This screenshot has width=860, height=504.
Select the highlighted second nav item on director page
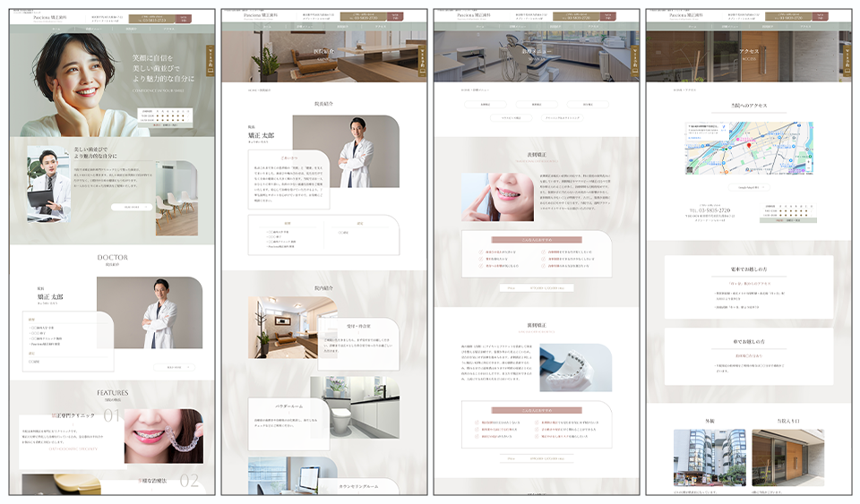point(305,26)
